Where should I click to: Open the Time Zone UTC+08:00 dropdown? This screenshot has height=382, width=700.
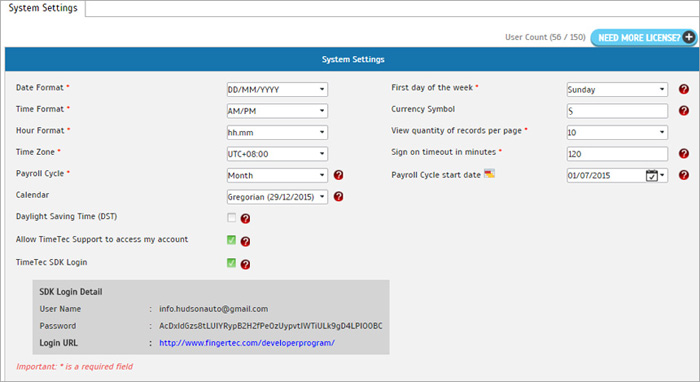coord(277,154)
